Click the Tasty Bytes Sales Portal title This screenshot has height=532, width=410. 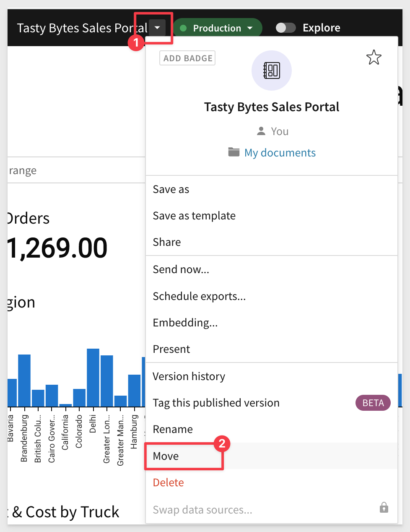pos(82,28)
